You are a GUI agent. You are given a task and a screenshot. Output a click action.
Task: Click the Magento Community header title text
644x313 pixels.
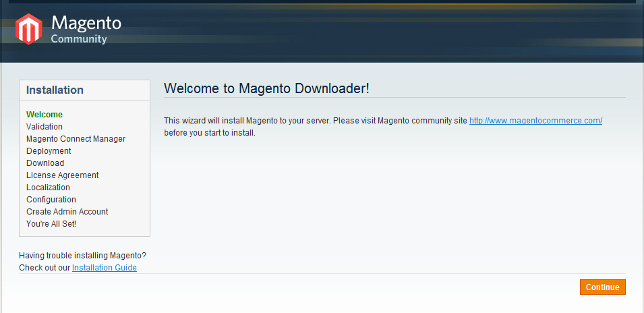point(86,29)
